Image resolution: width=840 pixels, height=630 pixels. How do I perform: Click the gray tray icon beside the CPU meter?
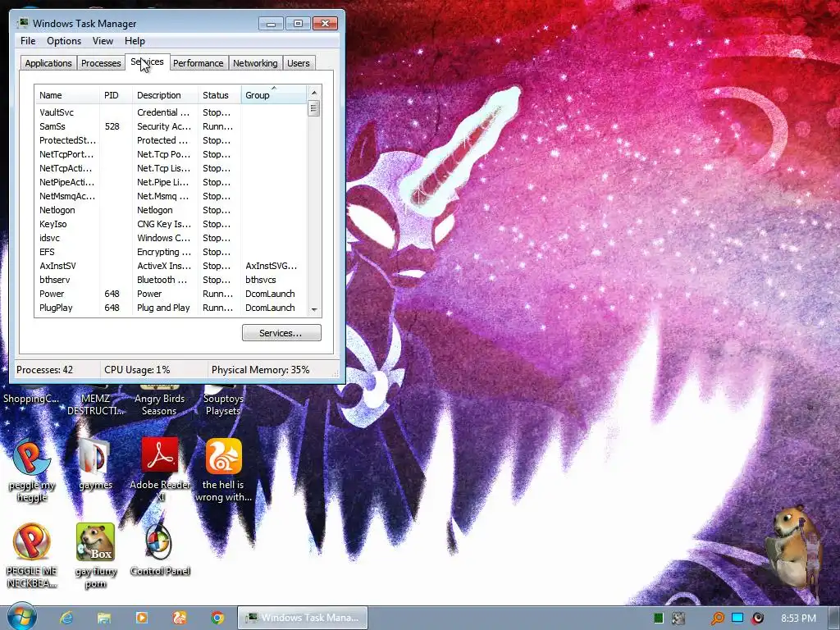point(678,619)
